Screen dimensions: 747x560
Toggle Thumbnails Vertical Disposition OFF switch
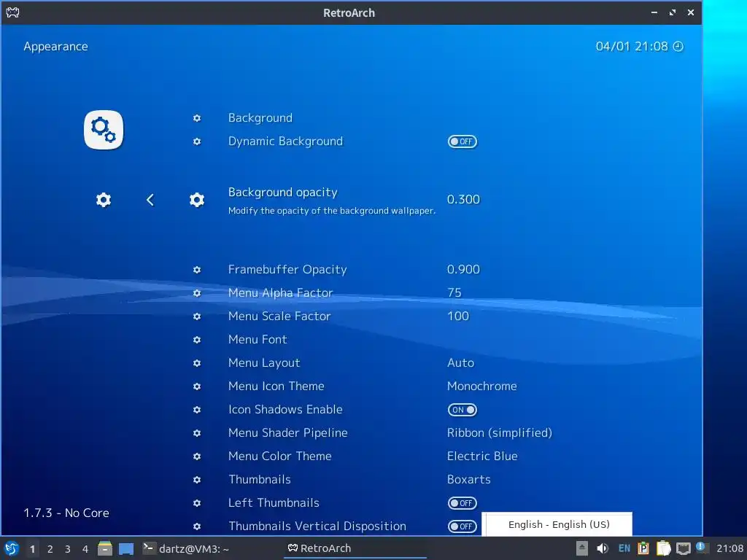click(462, 526)
